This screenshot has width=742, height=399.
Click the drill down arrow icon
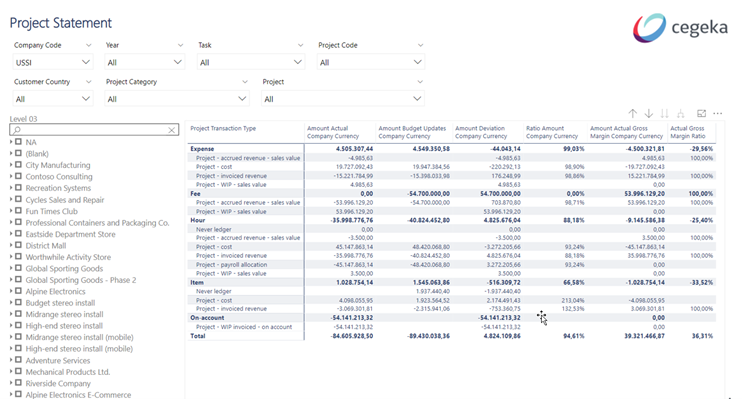pyautogui.click(x=649, y=114)
